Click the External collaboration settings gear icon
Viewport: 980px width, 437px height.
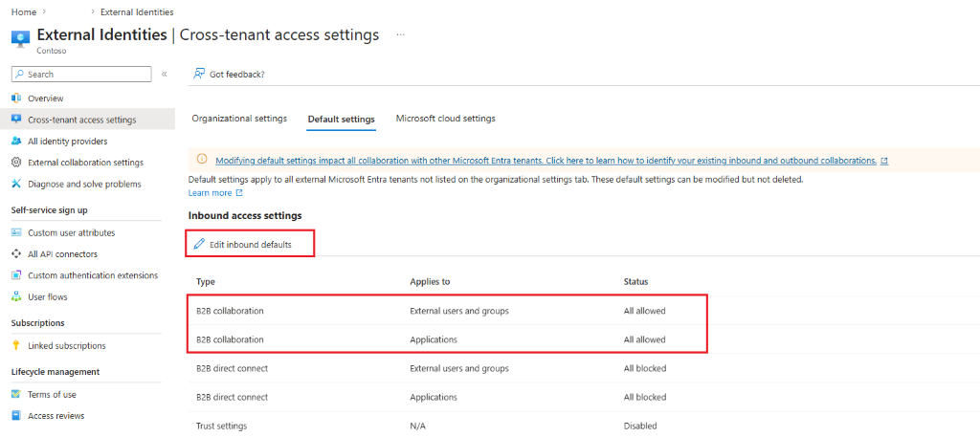pos(17,163)
